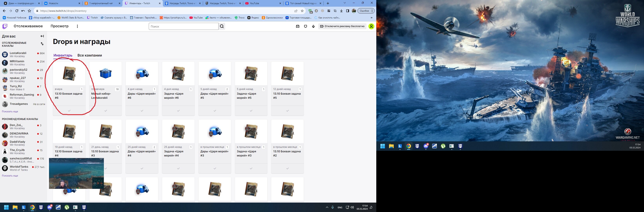The height and width of the screenshot is (212, 644).
Task: Show hidden bookmarks overflow chevron
Action: 372,17
